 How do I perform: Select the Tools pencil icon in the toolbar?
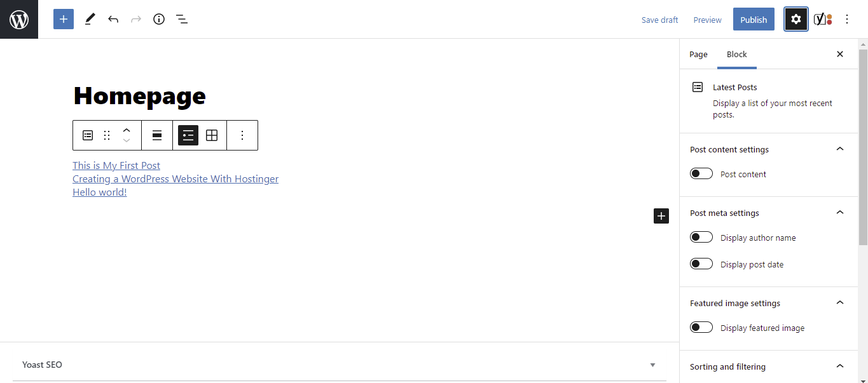pos(89,19)
